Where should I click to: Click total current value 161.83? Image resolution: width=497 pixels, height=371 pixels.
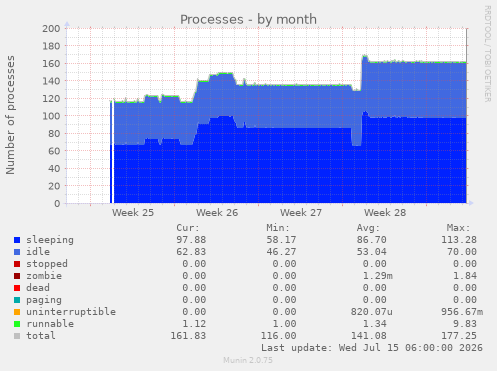tap(188, 336)
